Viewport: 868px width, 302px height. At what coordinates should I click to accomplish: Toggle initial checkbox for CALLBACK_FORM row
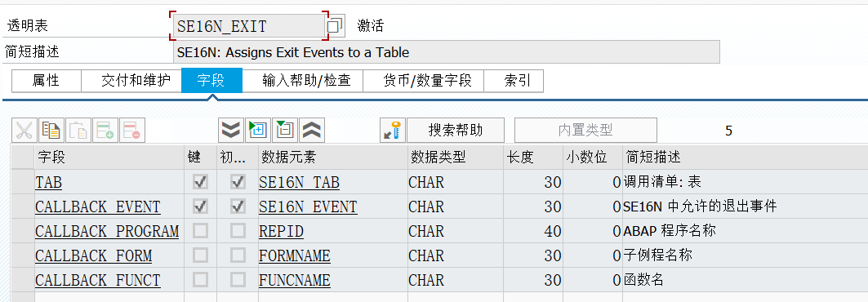coord(238,255)
